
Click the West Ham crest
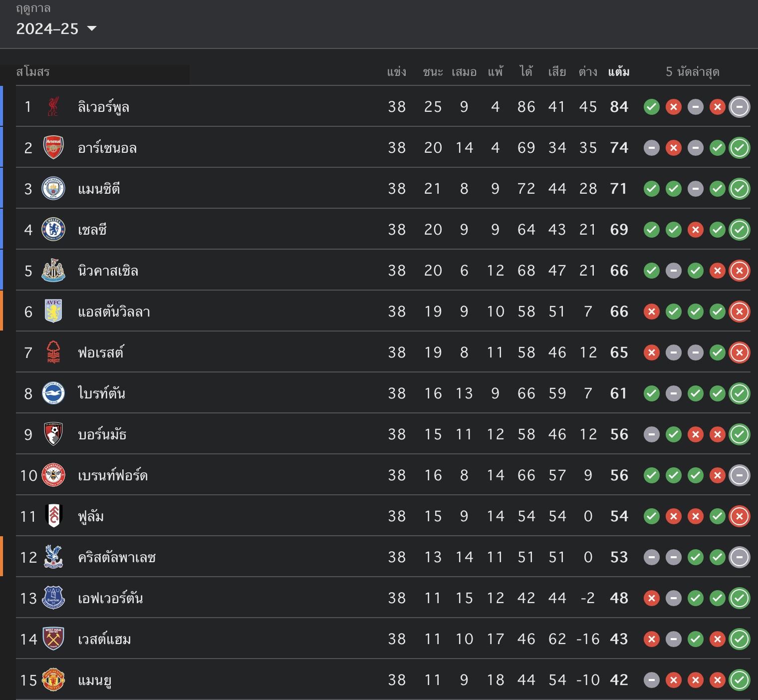coord(53,639)
